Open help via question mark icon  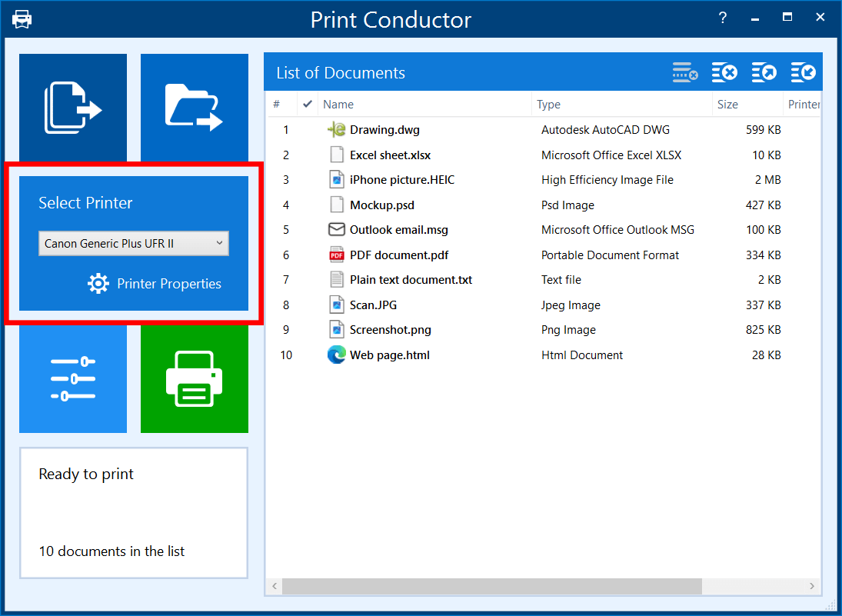(x=723, y=18)
